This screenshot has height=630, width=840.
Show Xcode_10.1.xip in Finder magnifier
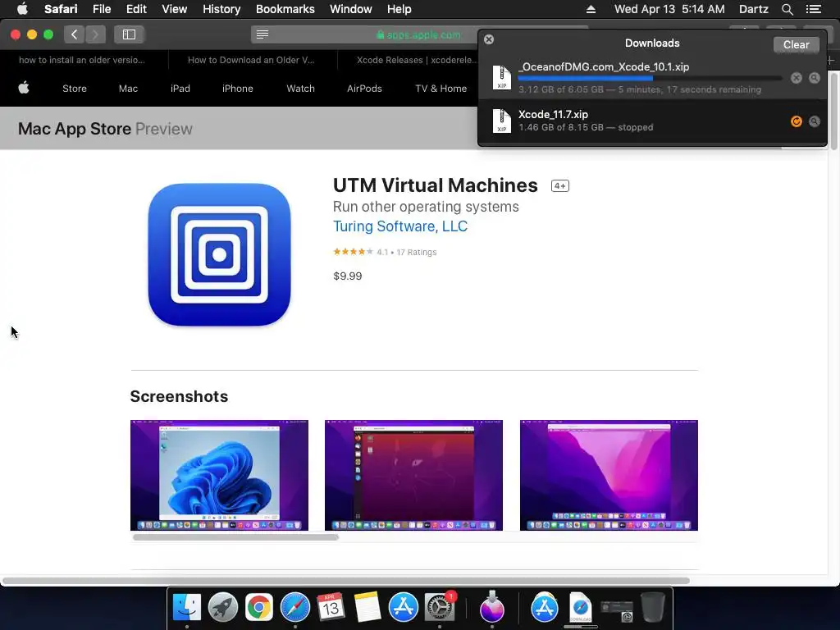point(815,78)
